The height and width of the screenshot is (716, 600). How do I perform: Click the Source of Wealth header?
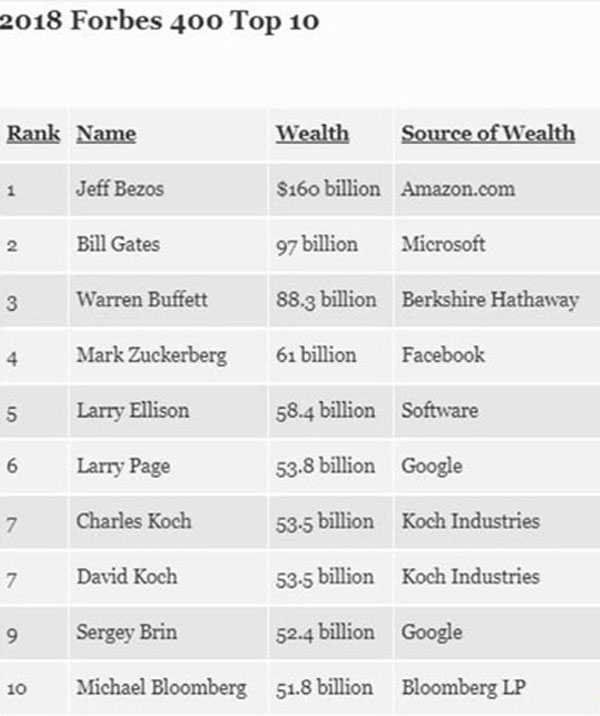tap(488, 133)
